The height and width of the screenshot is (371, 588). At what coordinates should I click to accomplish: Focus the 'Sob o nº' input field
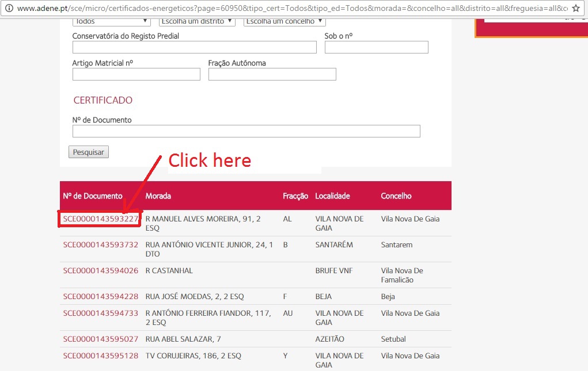point(377,47)
